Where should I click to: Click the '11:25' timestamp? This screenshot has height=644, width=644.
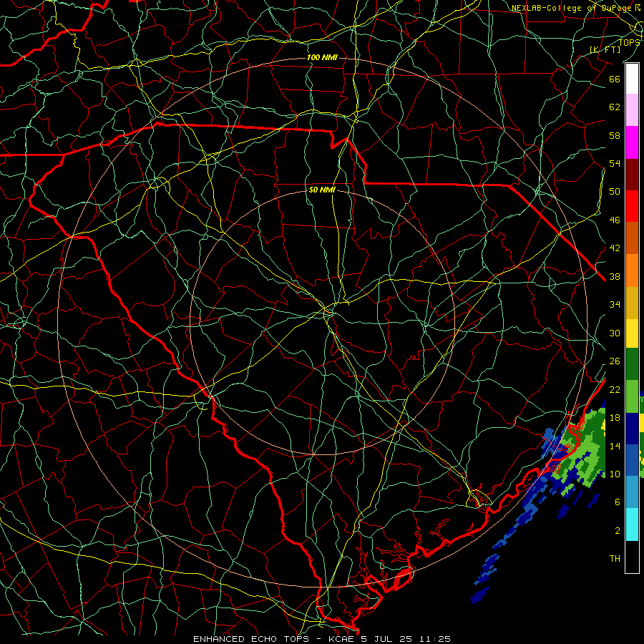click(435, 639)
